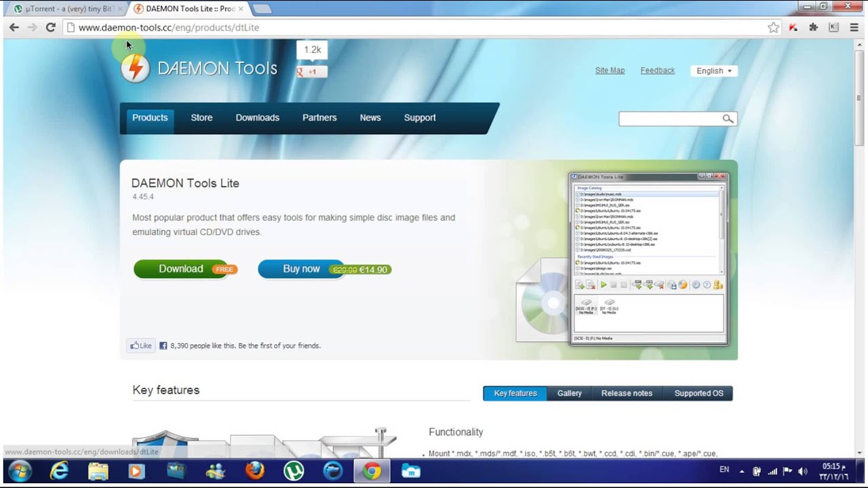The height and width of the screenshot is (488, 868).
Task: Open the Kaspersky extension icon in toolbar
Action: 793,27
